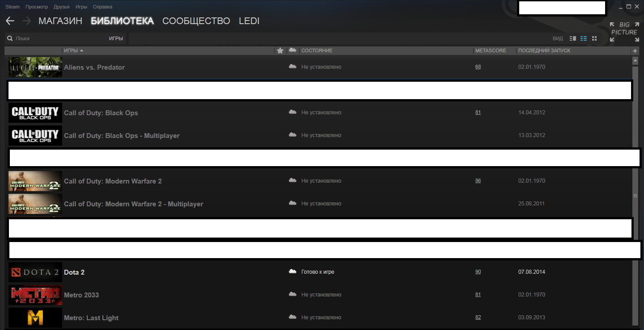
Task: Click cloud icon for Call of Duty: Black Ops
Action: click(292, 112)
